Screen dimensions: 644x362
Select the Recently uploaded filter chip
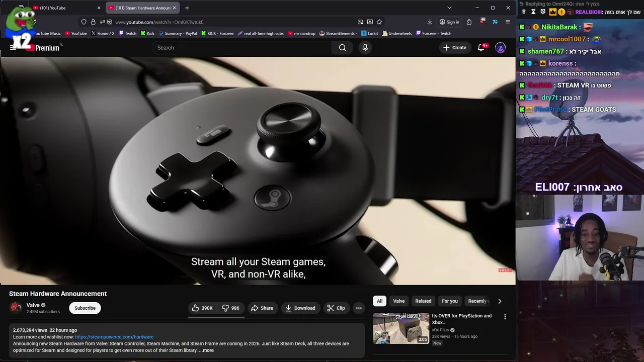[477, 301]
